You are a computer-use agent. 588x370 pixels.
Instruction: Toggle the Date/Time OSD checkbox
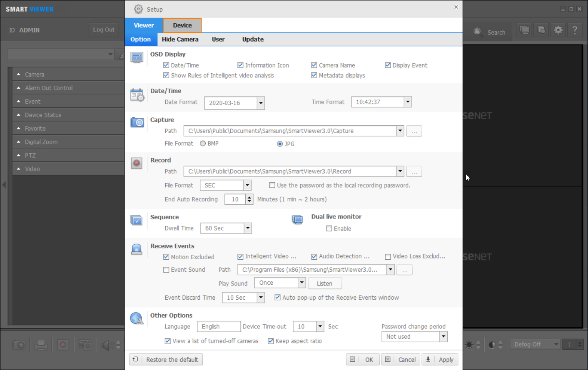[x=166, y=65]
